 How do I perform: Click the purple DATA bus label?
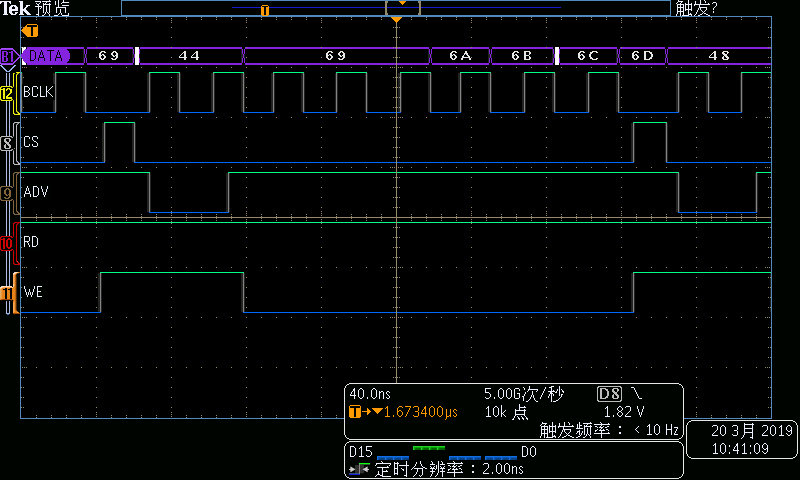point(46,56)
